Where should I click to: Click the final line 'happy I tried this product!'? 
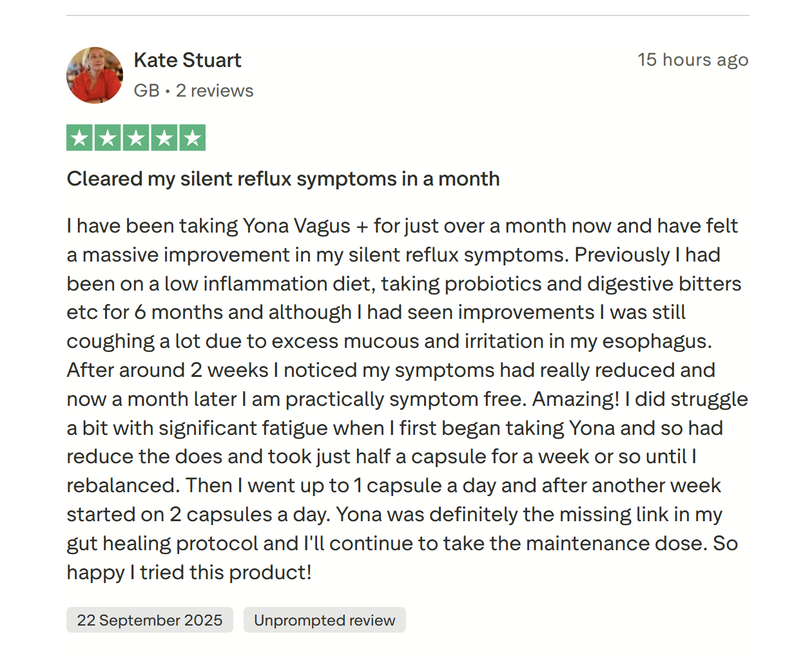coord(189,573)
